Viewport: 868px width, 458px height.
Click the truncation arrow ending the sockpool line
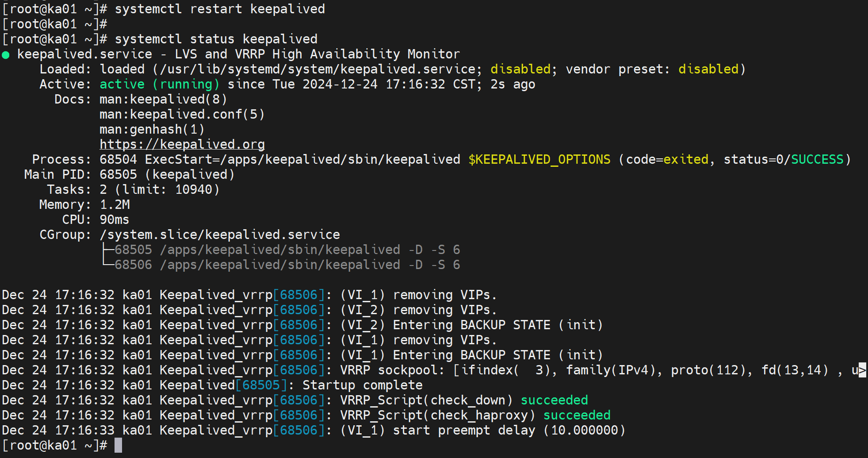pyautogui.click(x=862, y=370)
